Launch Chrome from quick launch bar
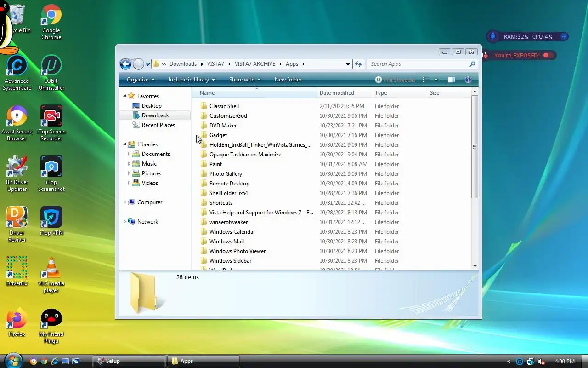The image size is (588, 368). [44, 362]
